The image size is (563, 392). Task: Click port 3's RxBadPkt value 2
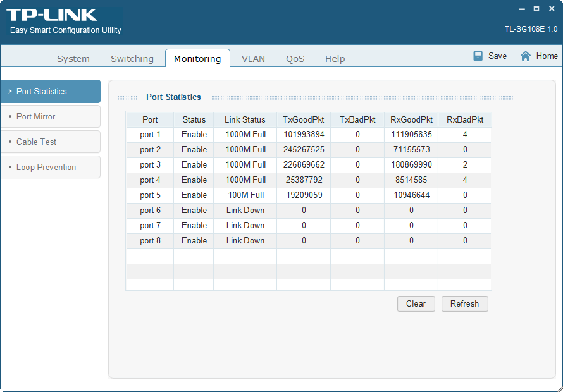tap(465, 165)
